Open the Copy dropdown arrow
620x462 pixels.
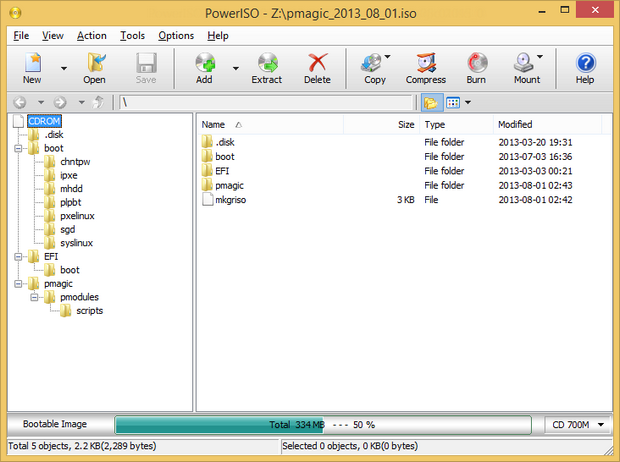pyautogui.click(x=387, y=57)
